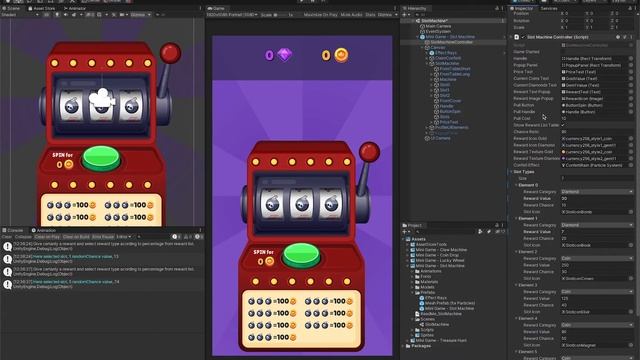Expand PrizeText in Hierarchy
This screenshot has width=640, height=360.
pos(431,122)
